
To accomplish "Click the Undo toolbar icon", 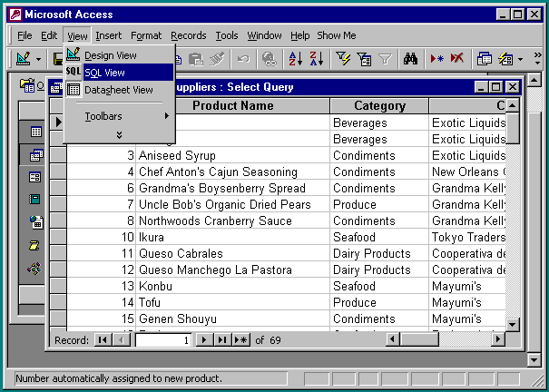I will pos(244,59).
